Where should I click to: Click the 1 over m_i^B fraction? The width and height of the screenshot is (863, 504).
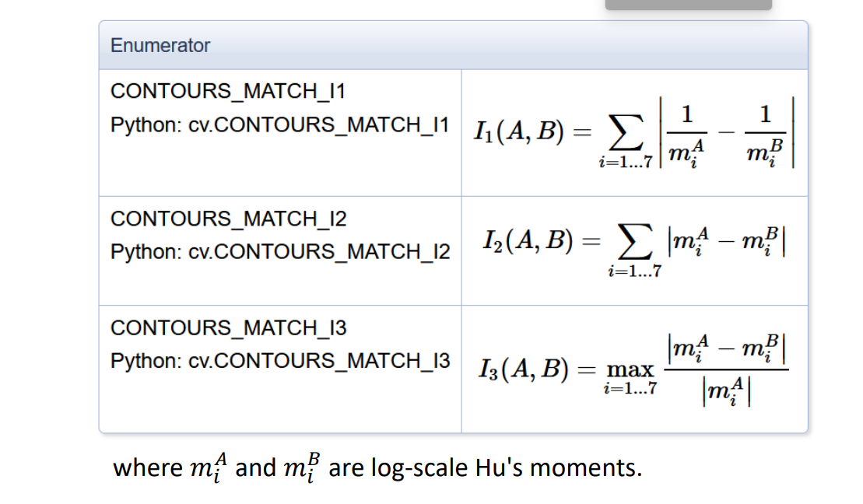pos(765,135)
